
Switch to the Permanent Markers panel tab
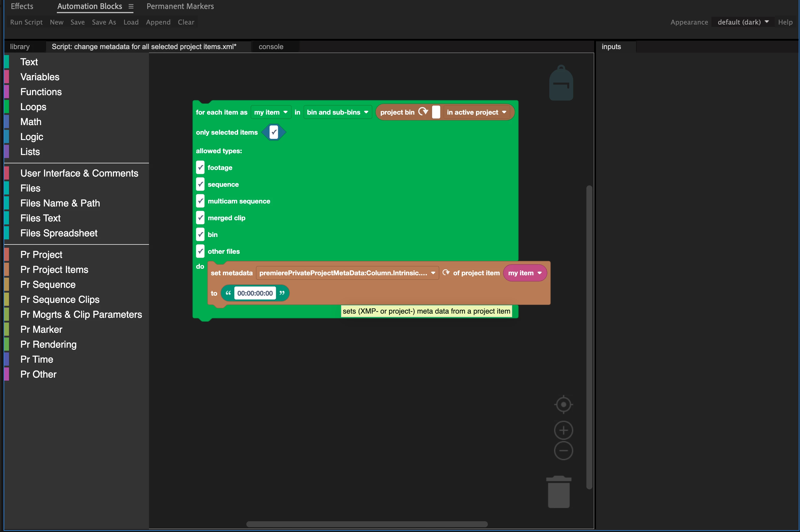[x=180, y=7]
